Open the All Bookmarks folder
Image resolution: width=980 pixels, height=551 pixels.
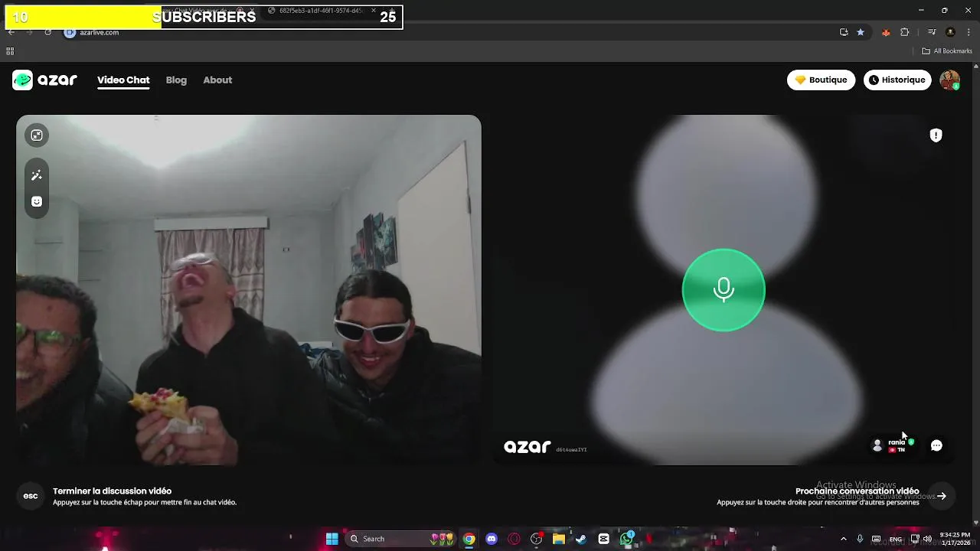(947, 51)
